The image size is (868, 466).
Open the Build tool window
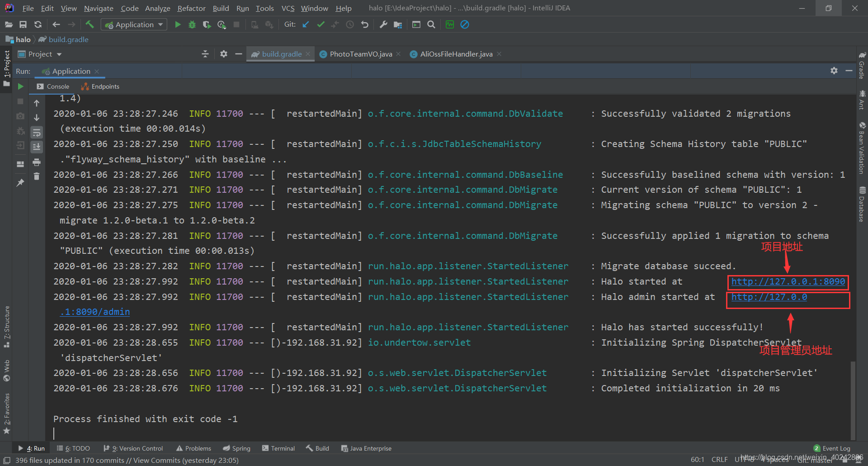pos(317,448)
